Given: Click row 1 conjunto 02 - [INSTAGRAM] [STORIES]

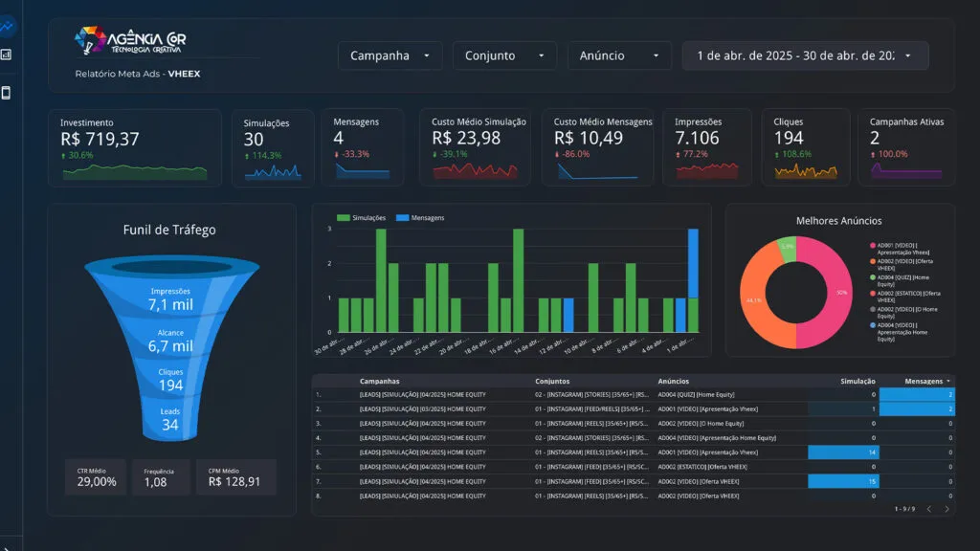Looking at the screenshot, I should pos(591,395).
